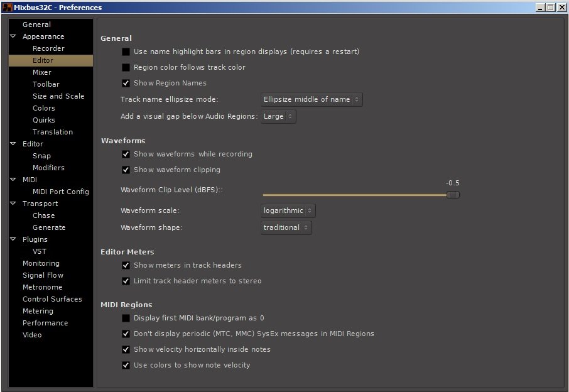
Task: Open Monitoring preferences page
Action: click(41, 263)
